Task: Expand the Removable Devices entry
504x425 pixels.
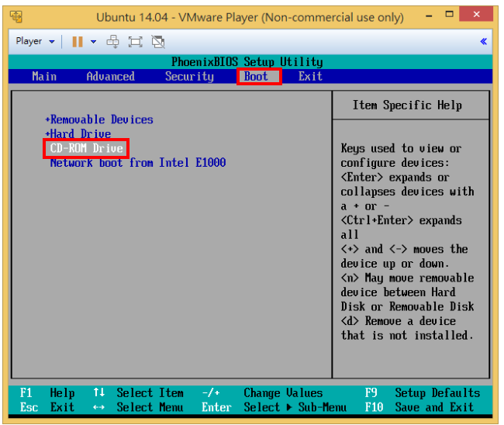Action: point(99,119)
